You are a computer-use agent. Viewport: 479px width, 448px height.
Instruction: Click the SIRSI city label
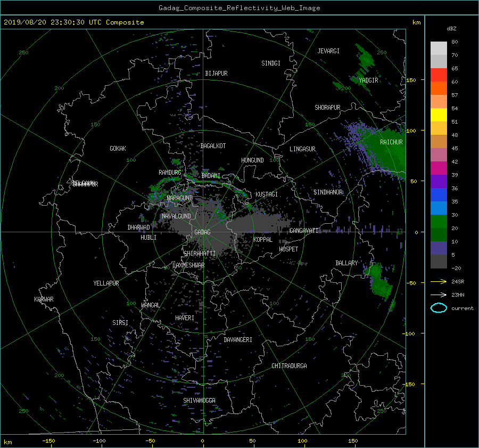pyautogui.click(x=120, y=323)
